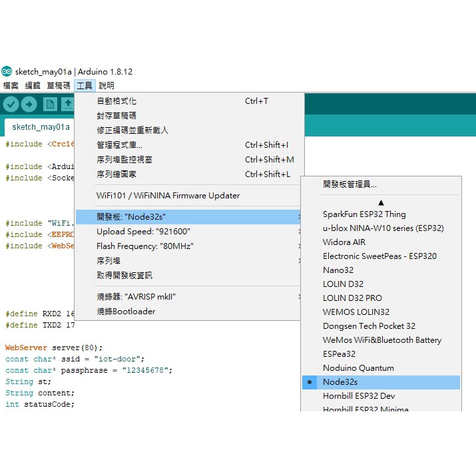Open 開發板管理員... boards manager

coord(350,184)
